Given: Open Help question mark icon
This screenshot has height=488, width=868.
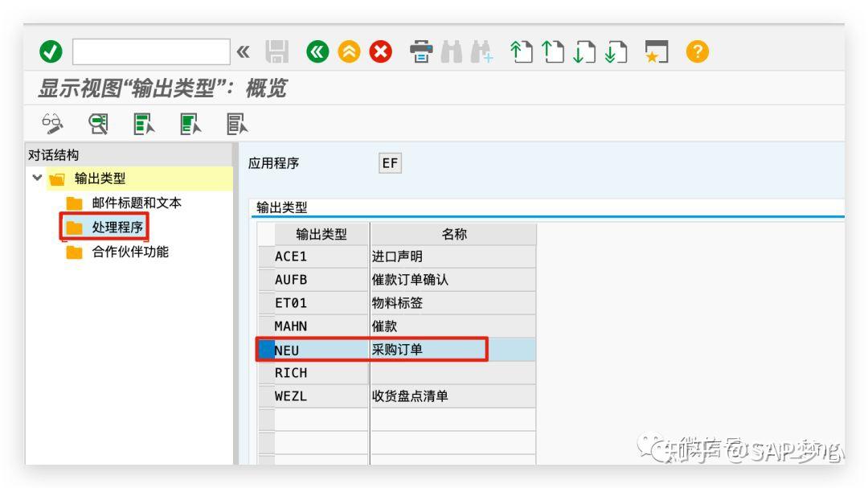Looking at the screenshot, I should tap(698, 52).
